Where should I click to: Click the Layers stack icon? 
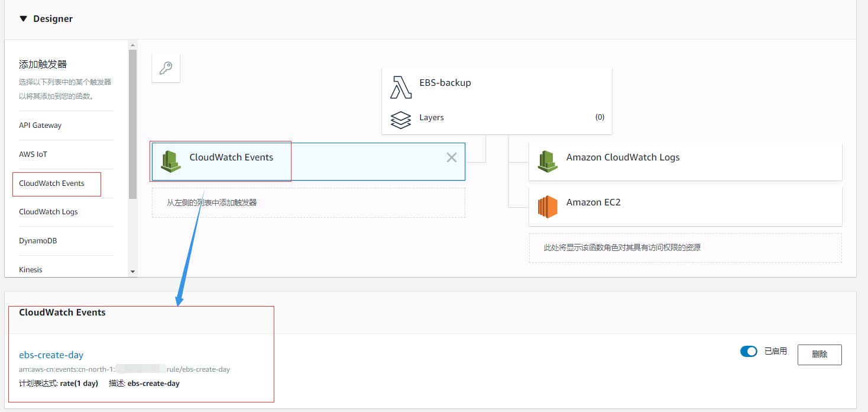[401, 120]
